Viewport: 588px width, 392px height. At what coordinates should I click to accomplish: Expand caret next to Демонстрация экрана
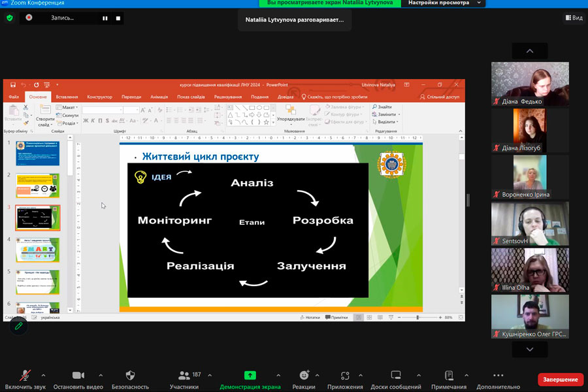(x=278, y=375)
